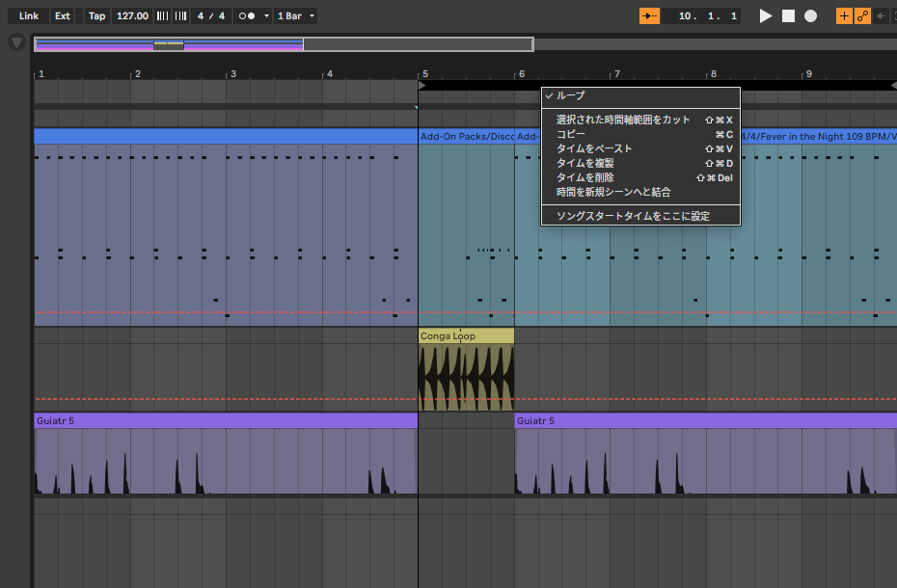Viewport: 897px width, 588px height.
Task: Toggle the Follow playback button
Action: pos(650,16)
